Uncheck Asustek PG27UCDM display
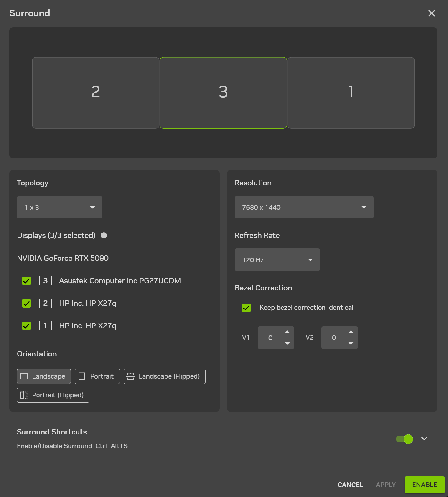Viewport: 448px width, 497px height. tap(27, 281)
